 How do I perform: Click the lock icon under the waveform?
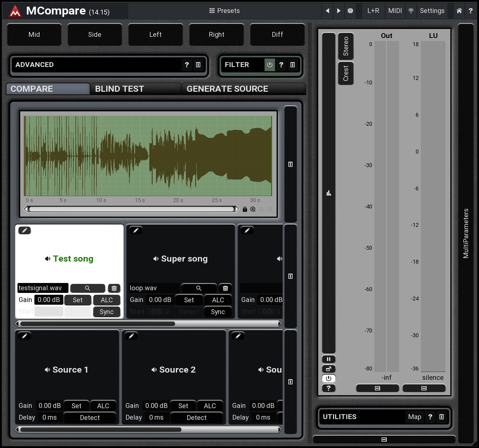click(245, 209)
